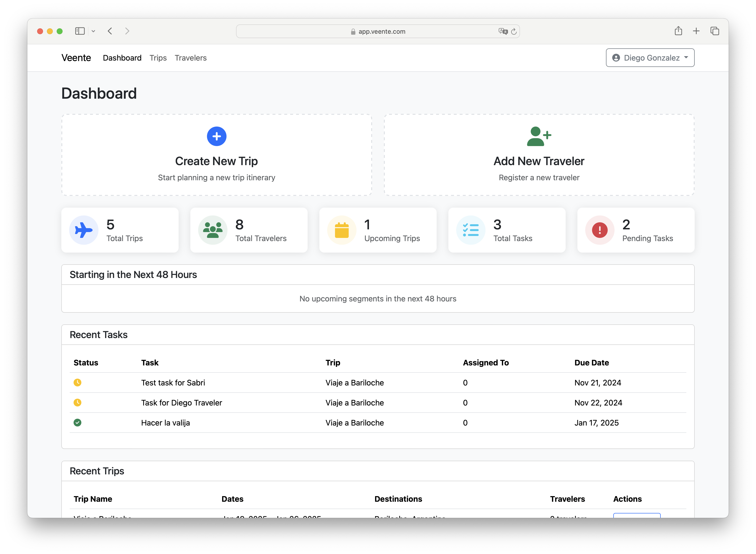The width and height of the screenshot is (756, 554).
Task: Click the Create New Trip icon
Action: [x=216, y=136]
